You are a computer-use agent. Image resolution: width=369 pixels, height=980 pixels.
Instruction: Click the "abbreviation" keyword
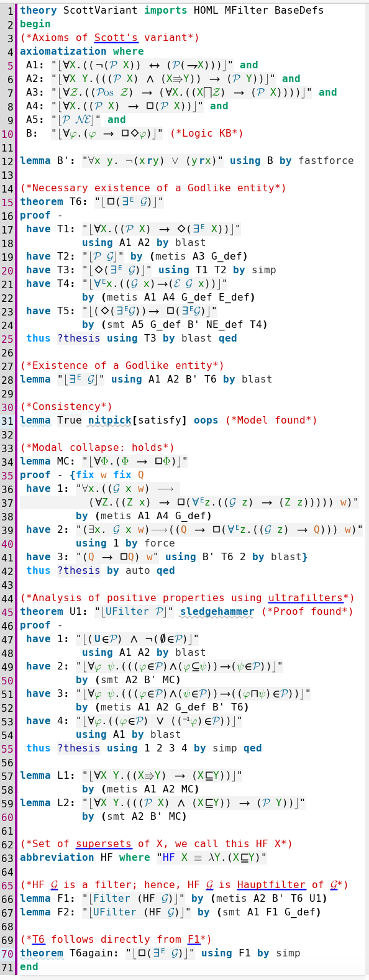pyautogui.click(x=57, y=858)
